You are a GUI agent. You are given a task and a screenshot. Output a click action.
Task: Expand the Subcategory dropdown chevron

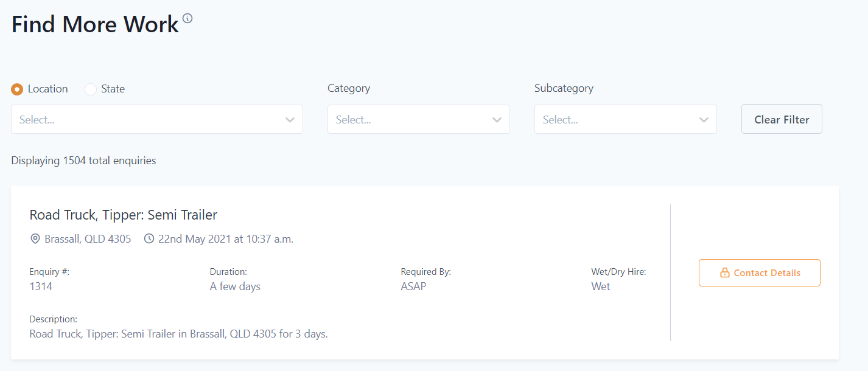[x=704, y=120]
